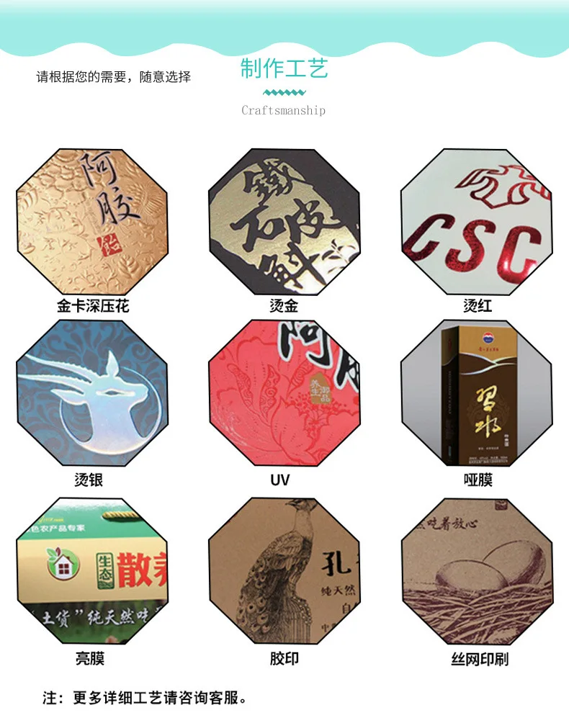Click the 丝网印刷 caption text
The height and width of the screenshot is (728, 569).
(480, 660)
